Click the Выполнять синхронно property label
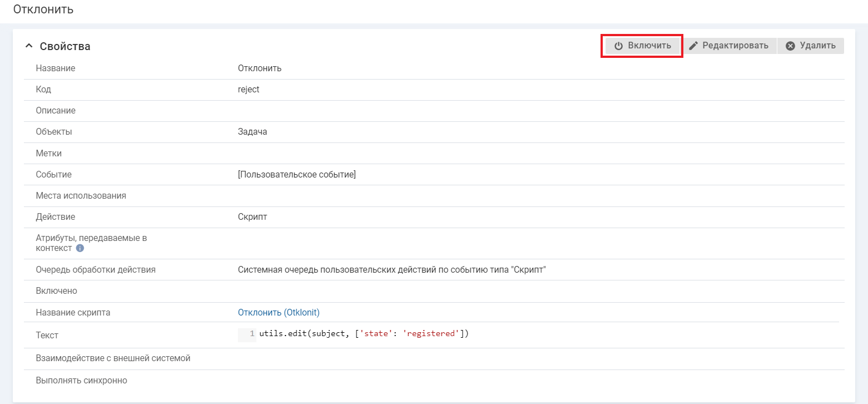Screen dimensions: 868x404 [x=81, y=381]
